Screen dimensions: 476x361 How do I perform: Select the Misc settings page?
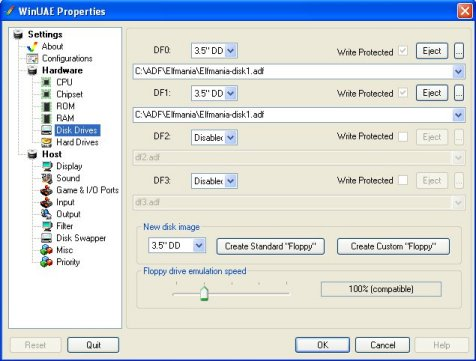click(64, 250)
